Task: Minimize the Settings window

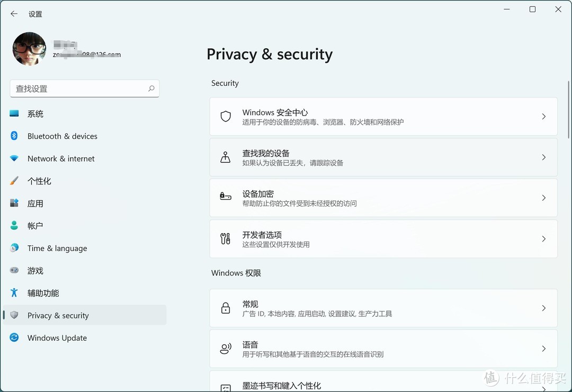Action: [507, 9]
